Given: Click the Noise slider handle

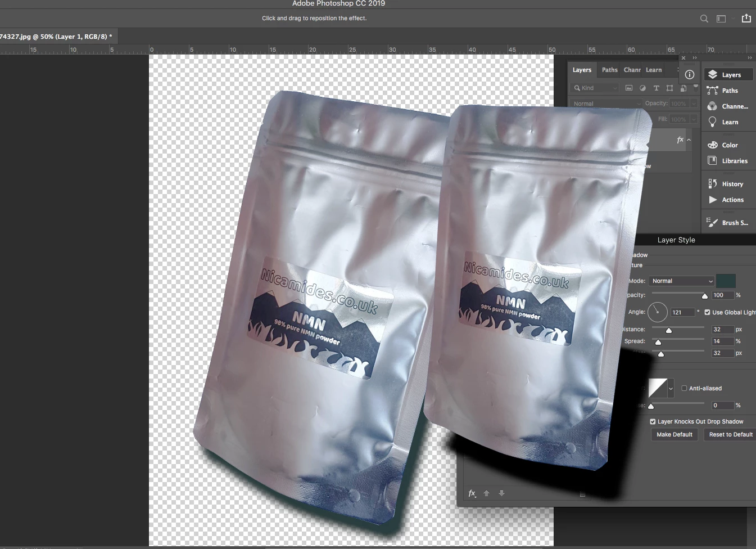Looking at the screenshot, I should click(651, 406).
